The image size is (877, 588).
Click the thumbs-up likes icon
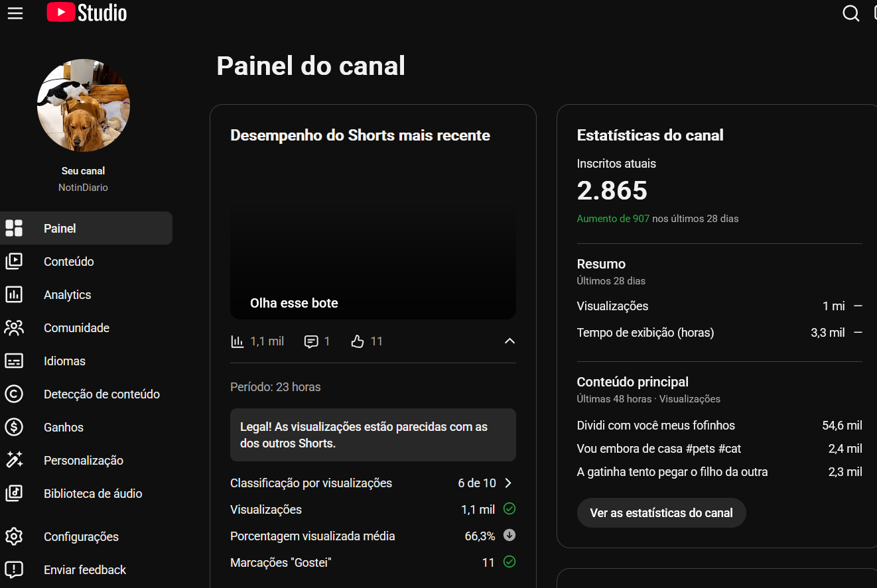[x=358, y=341]
